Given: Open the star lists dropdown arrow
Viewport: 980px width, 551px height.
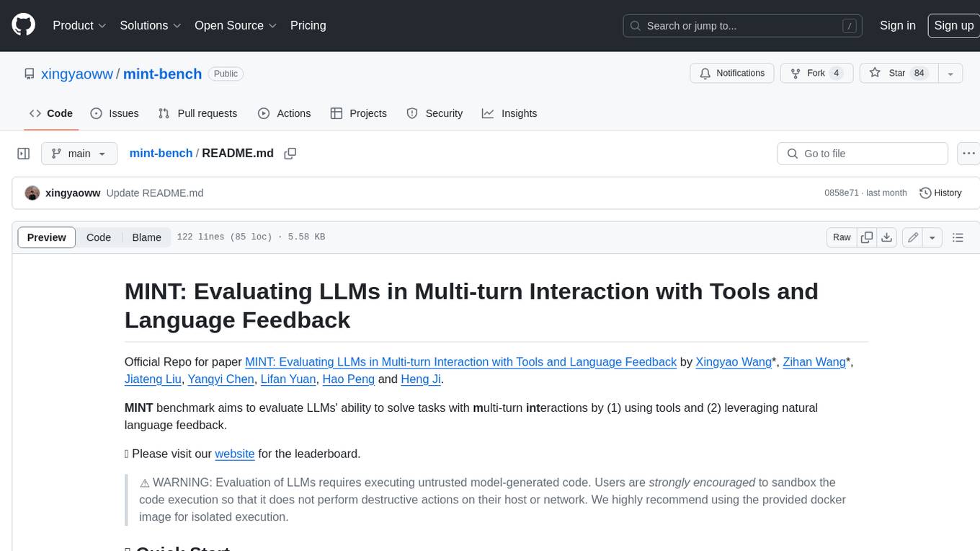Looking at the screenshot, I should coord(950,74).
